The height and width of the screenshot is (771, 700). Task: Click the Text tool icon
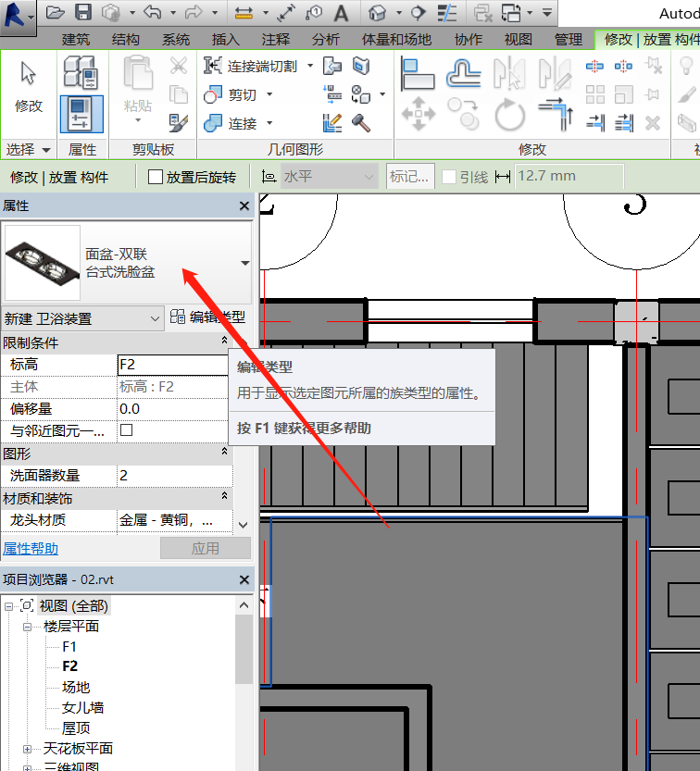[x=341, y=13]
